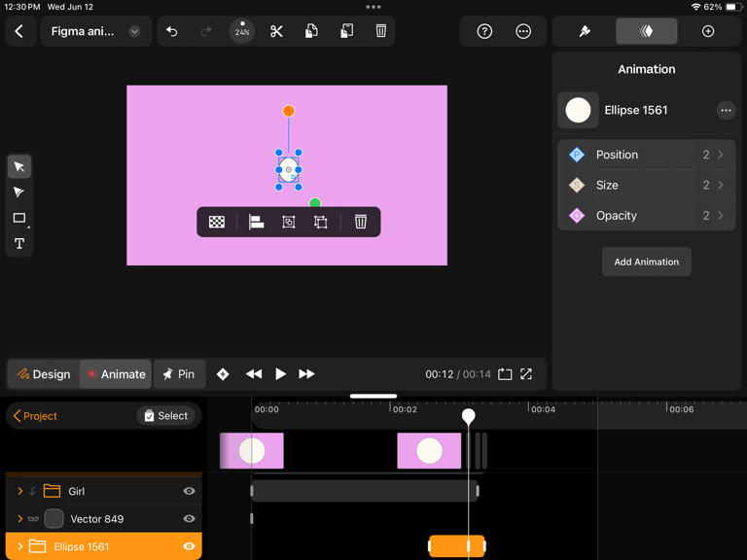
Task: Select the Girl layer row
Action: (x=104, y=491)
